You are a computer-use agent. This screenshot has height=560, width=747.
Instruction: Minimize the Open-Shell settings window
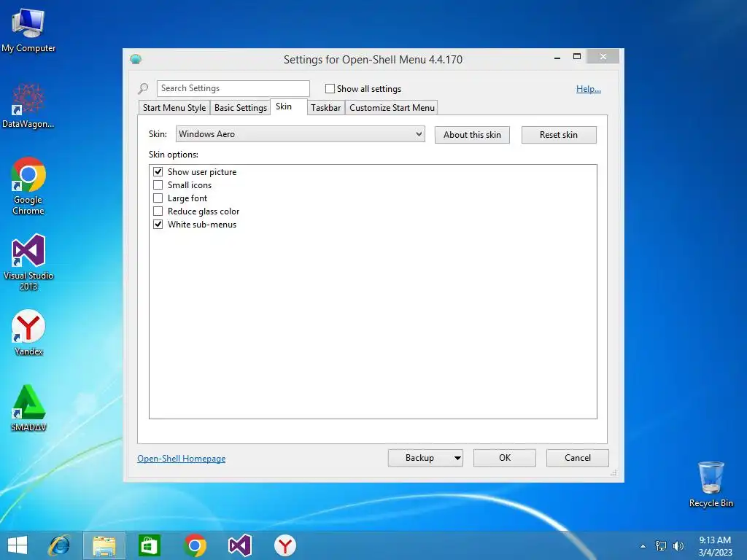tap(557, 57)
